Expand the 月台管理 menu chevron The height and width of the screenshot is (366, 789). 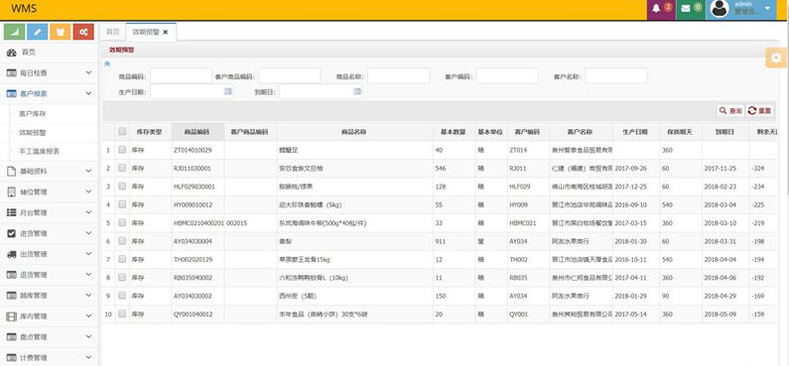89,212
